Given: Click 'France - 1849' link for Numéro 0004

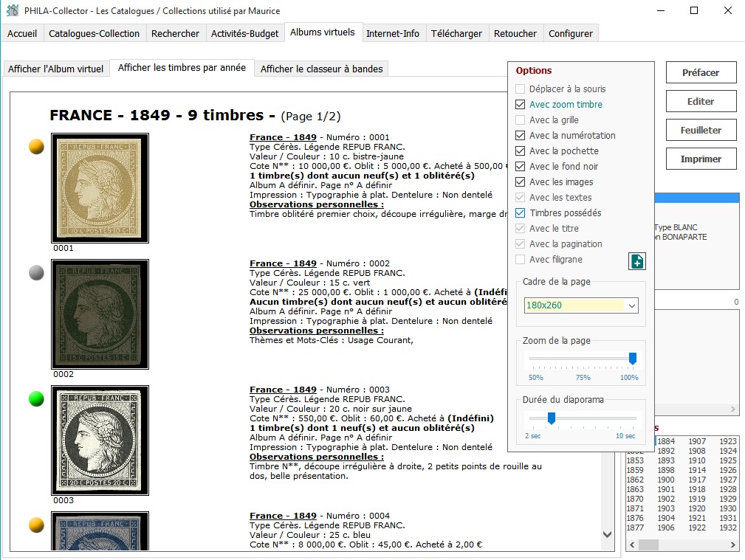Looking at the screenshot, I should coord(284,515).
